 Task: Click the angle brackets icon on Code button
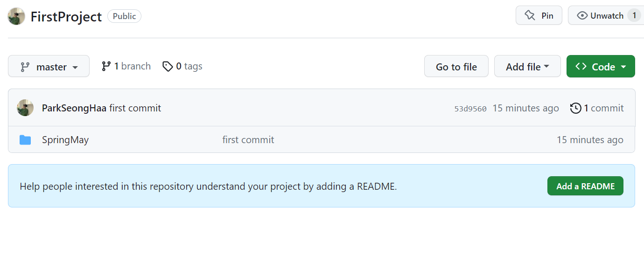tap(581, 66)
